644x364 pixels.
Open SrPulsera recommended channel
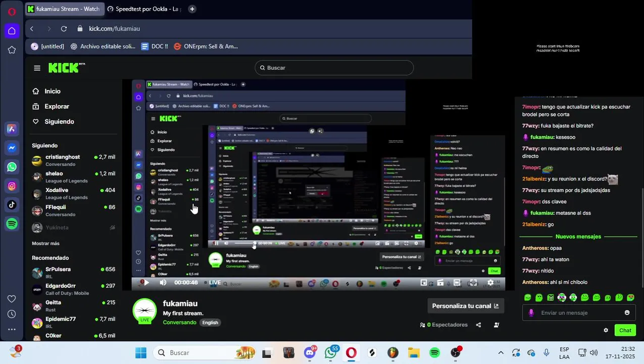pyautogui.click(x=73, y=273)
